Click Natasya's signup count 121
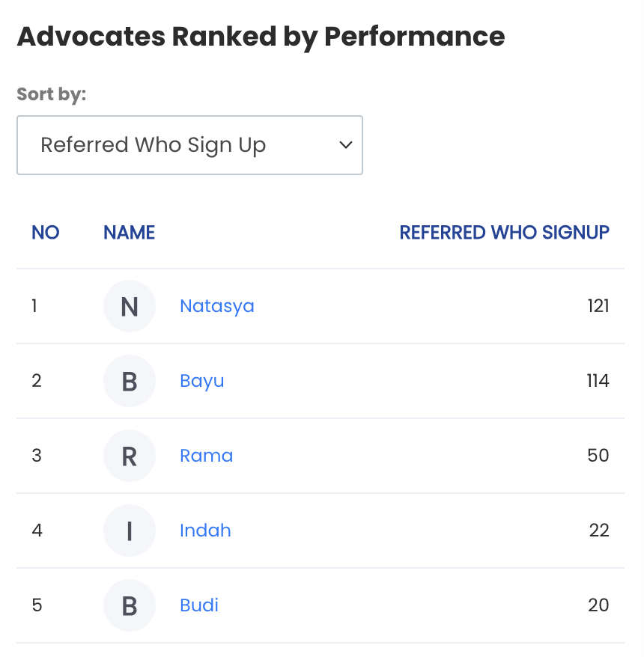This screenshot has width=644, height=657. (x=598, y=306)
